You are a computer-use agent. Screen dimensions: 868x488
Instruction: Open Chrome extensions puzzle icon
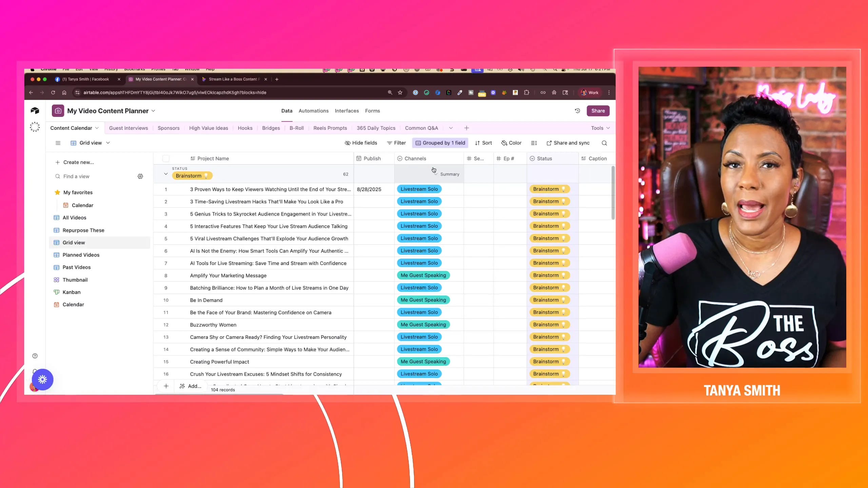[527, 93]
